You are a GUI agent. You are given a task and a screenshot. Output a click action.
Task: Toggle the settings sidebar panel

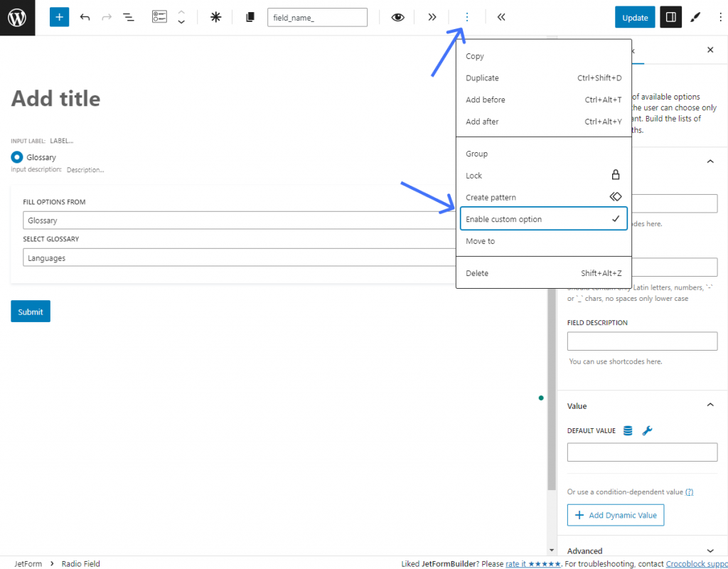(x=670, y=16)
